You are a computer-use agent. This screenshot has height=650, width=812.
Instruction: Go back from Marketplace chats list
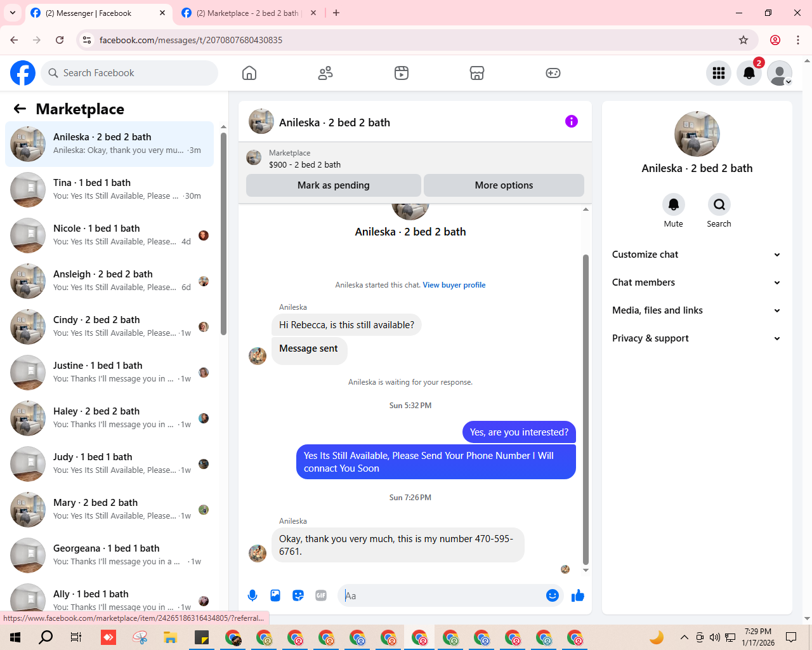pyautogui.click(x=20, y=109)
